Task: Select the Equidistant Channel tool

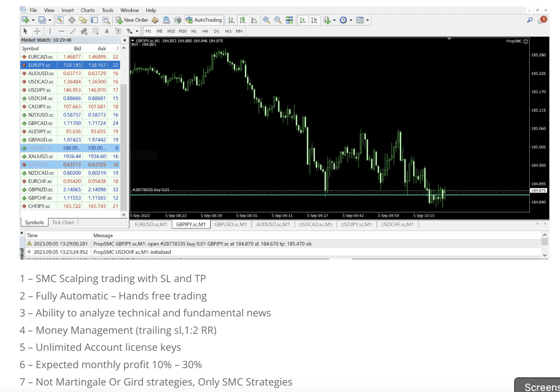Action: [84, 31]
